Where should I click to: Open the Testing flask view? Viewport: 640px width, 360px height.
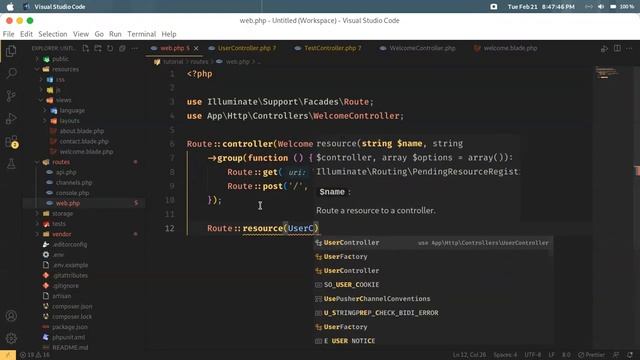pos(11,164)
